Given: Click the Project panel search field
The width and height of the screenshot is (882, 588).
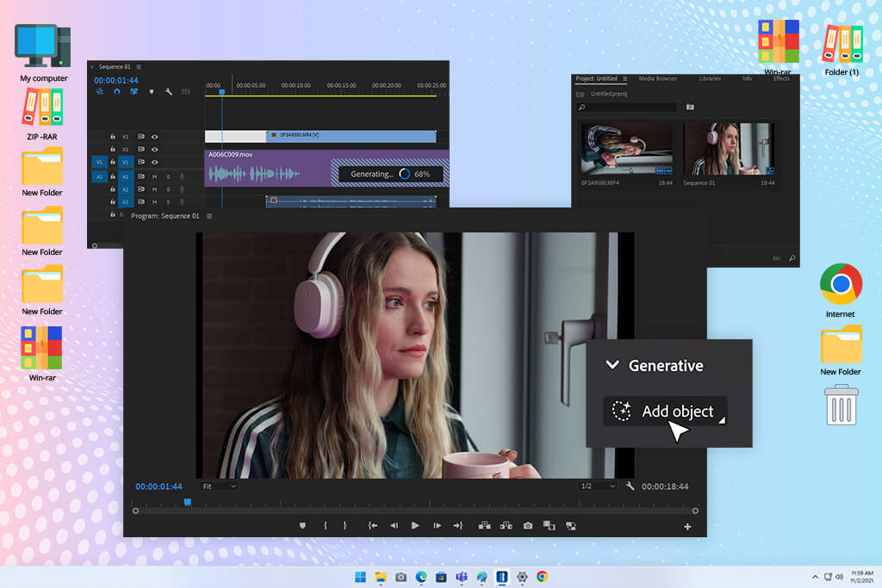Looking at the screenshot, I should [x=627, y=107].
